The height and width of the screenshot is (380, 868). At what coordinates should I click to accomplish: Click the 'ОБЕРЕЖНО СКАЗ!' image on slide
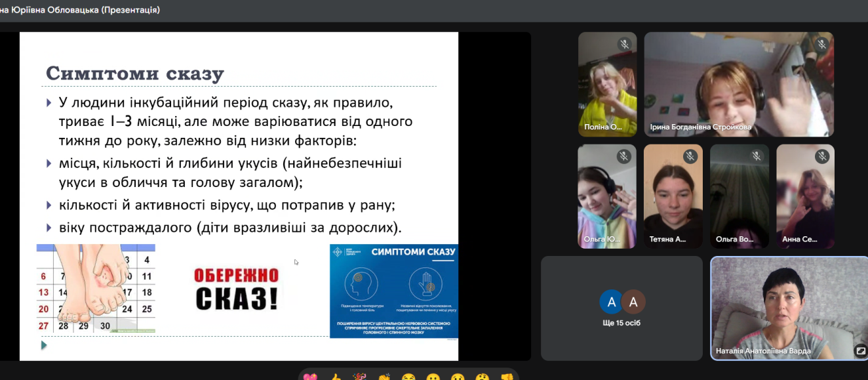[x=237, y=289]
